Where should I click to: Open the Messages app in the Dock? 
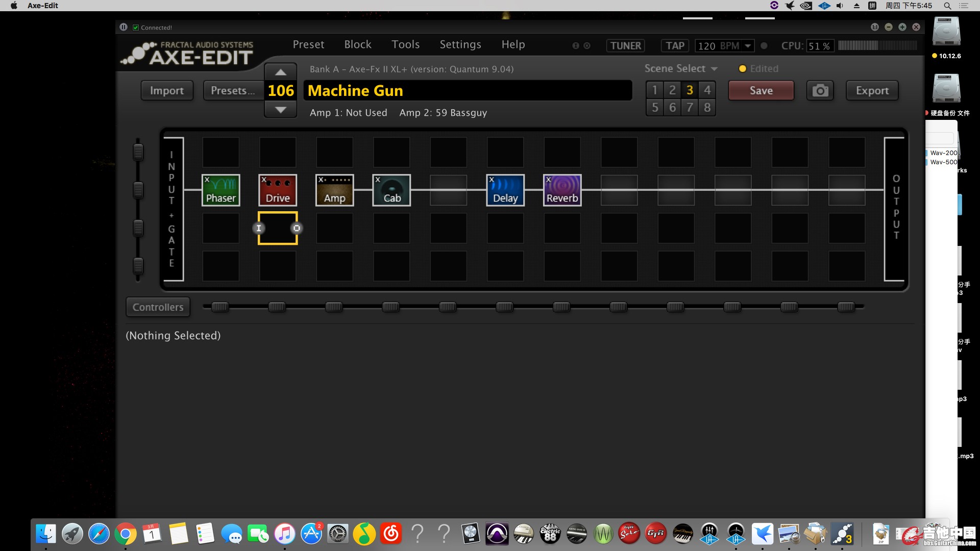pos(232,534)
